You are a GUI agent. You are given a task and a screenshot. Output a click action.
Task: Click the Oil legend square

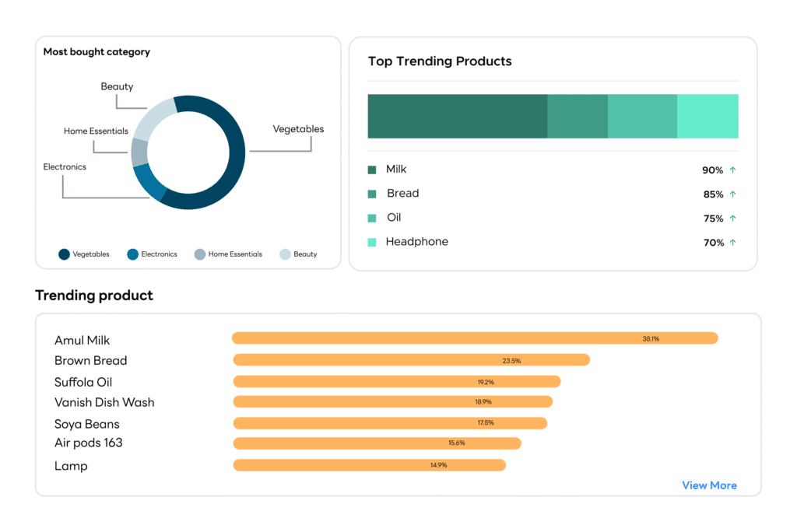click(373, 217)
